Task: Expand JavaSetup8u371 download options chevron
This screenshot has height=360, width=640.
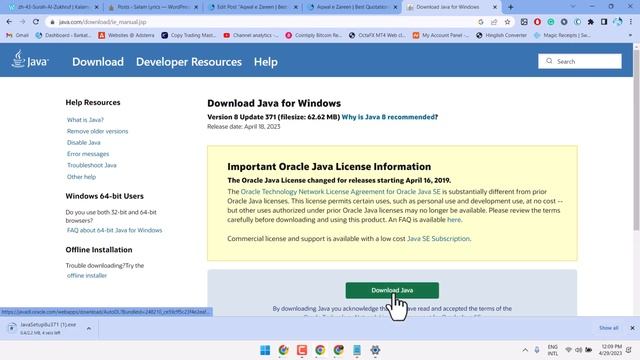Action: point(89,328)
